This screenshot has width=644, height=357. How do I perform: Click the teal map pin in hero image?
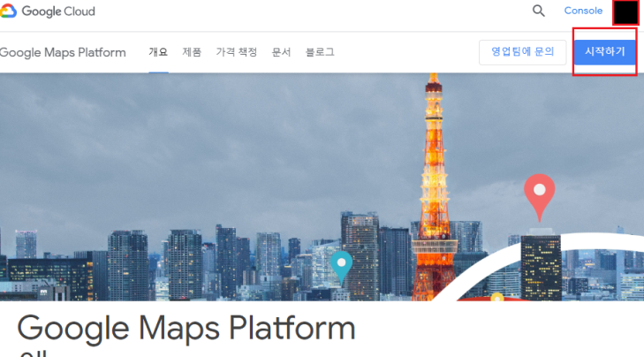(x=341, y=268)
